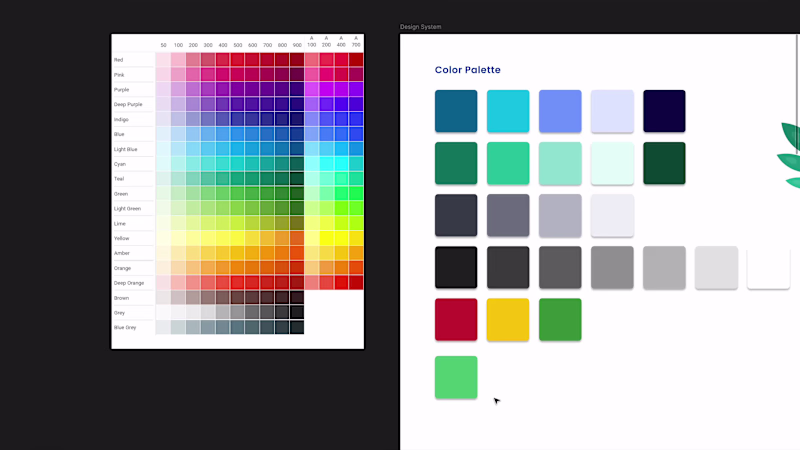Choose the bright mint green palette swatch

(x=508, y=163)
